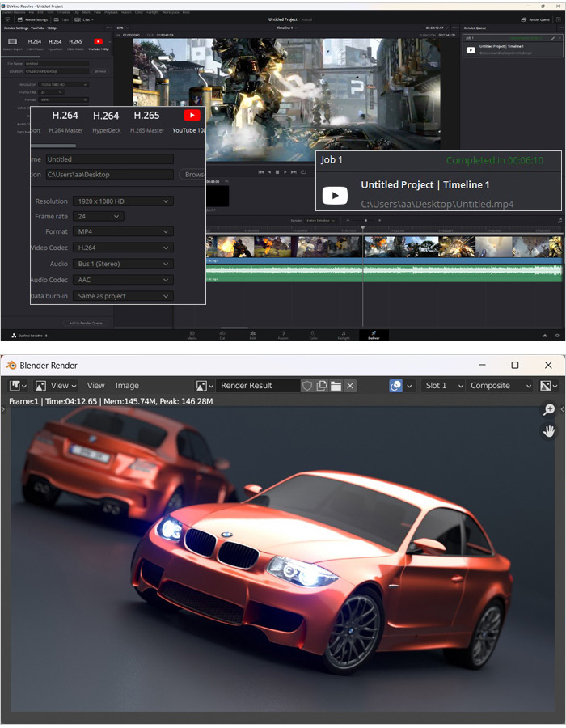Toggle loop playback in viewer
Viewport: 566px width, 728px height.
[303, 171]
